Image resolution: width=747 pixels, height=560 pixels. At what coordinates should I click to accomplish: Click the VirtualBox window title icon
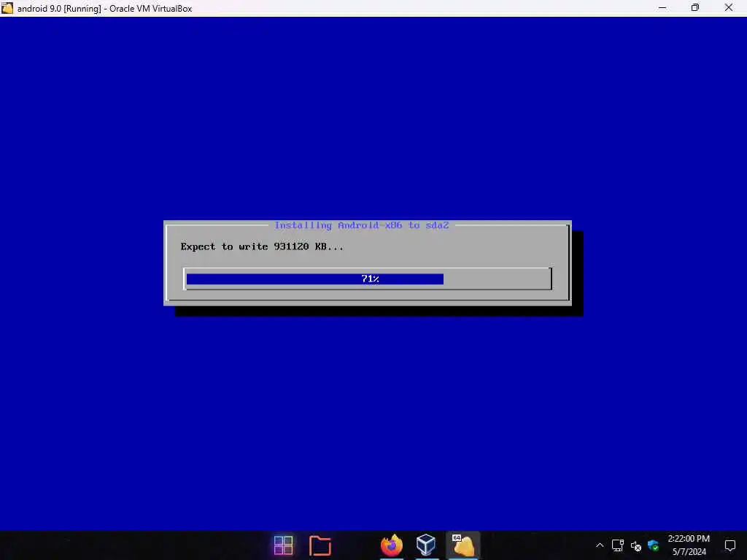coord(7,8)
